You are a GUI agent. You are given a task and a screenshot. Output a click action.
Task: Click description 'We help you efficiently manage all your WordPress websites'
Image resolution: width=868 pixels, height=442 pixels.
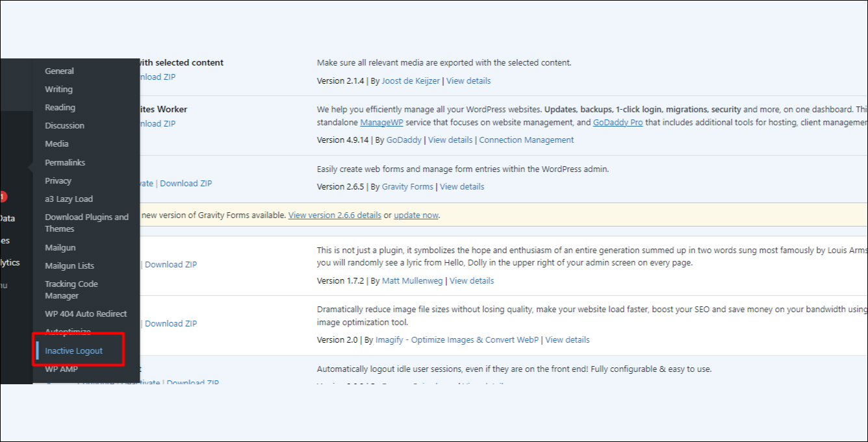pyautogui.click(x=592, y=116)
